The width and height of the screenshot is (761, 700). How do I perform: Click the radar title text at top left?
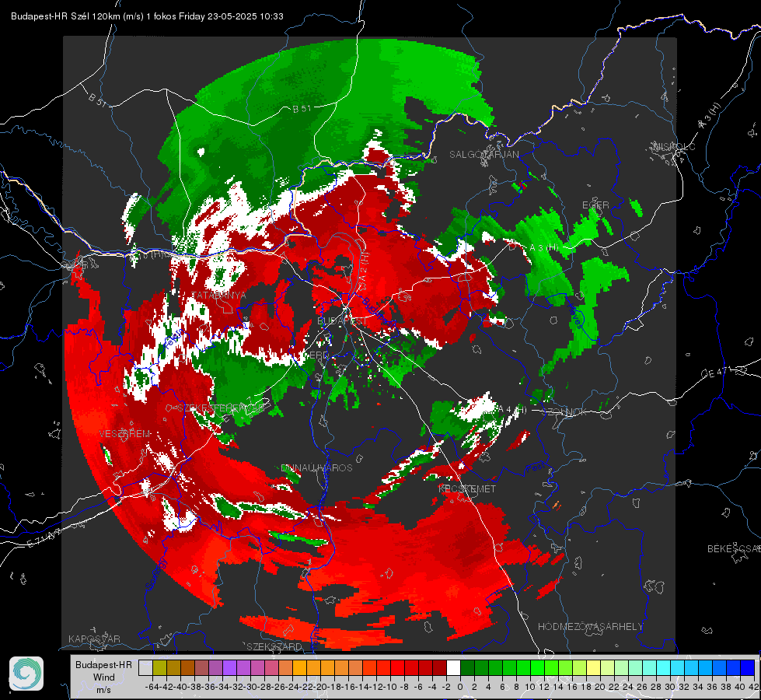[x=147, y=16]
